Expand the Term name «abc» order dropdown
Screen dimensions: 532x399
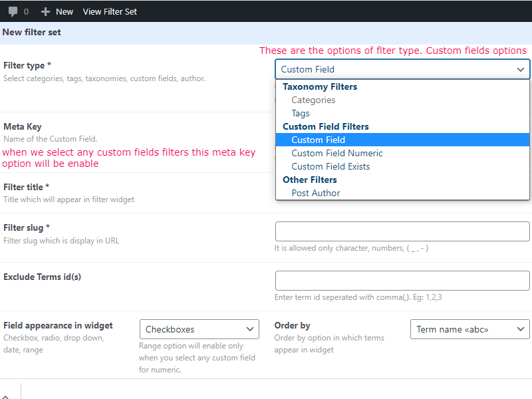tap(470, 329)
